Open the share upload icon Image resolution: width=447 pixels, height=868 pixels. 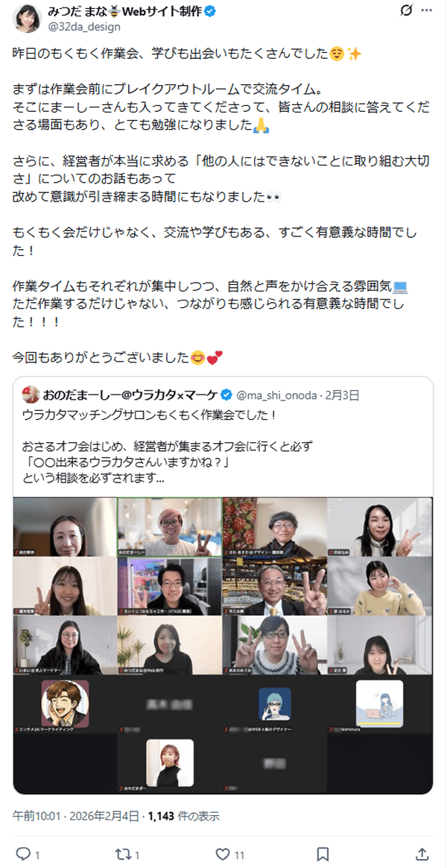[x=422, y=854]
